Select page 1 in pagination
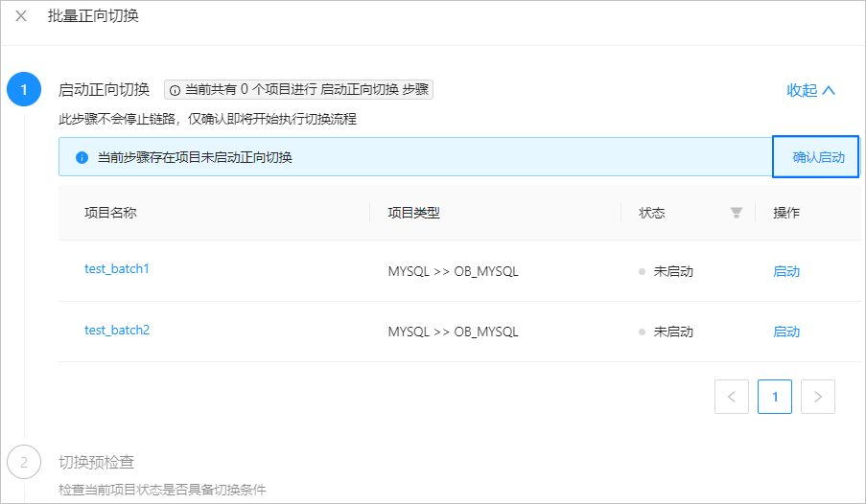This screenshot has width=866, height=504. [774, 397]
